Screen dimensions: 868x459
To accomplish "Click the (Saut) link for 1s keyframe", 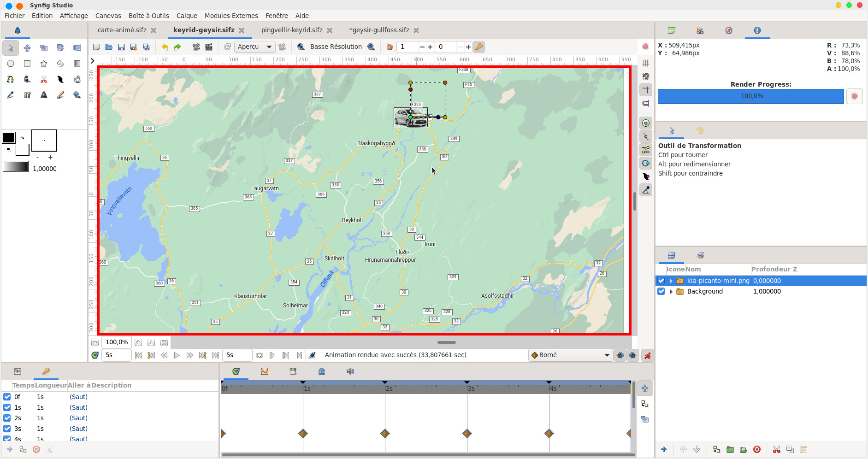I will pos(78,407).
